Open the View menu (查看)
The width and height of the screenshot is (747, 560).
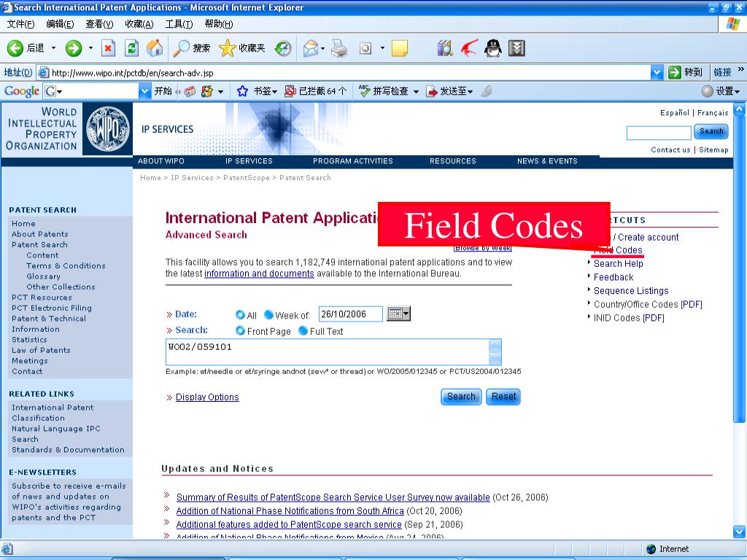coord(99,24)
